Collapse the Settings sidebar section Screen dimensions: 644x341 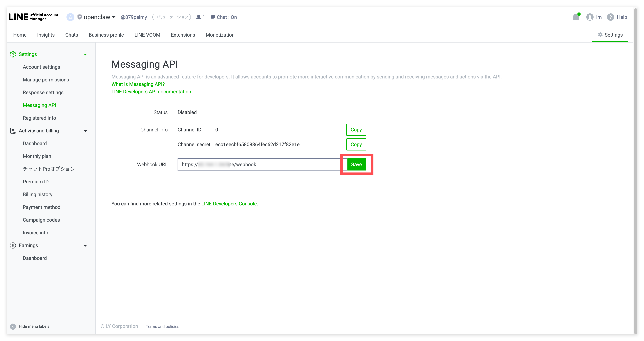coord(85,54)
